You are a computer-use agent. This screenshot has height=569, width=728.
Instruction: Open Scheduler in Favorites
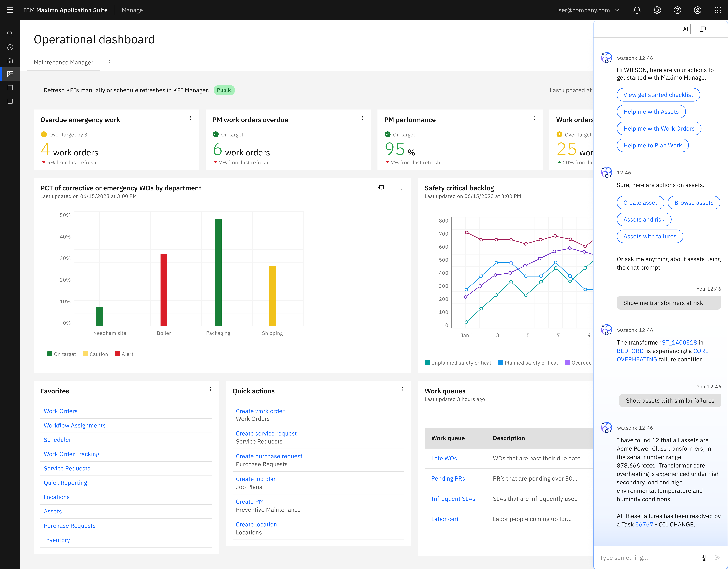click(57, 440)
